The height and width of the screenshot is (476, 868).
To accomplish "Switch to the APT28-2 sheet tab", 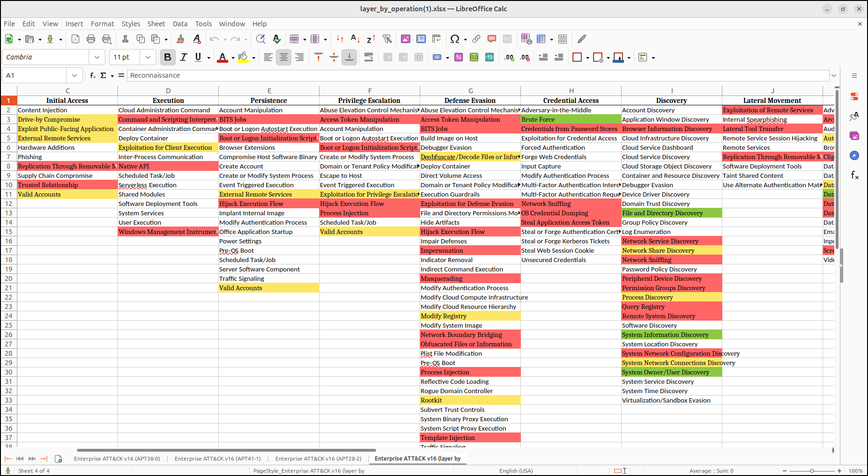I will tap(319, 459).
